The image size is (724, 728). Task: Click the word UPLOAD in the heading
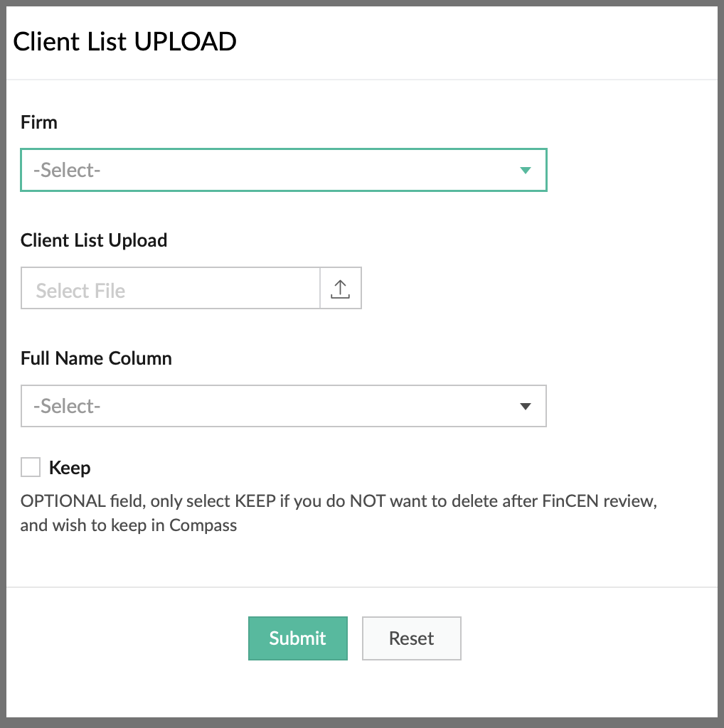[x=185, y=42]
